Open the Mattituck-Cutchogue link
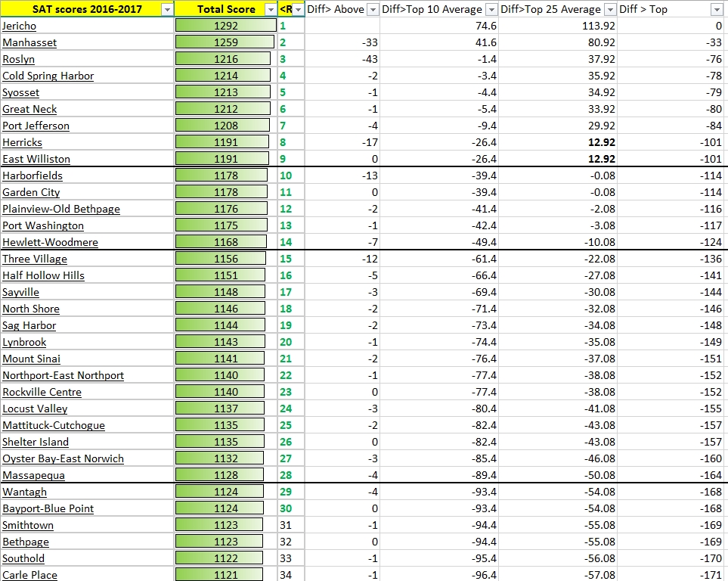The width and height of the screenshot is (728, 581). 54,425
